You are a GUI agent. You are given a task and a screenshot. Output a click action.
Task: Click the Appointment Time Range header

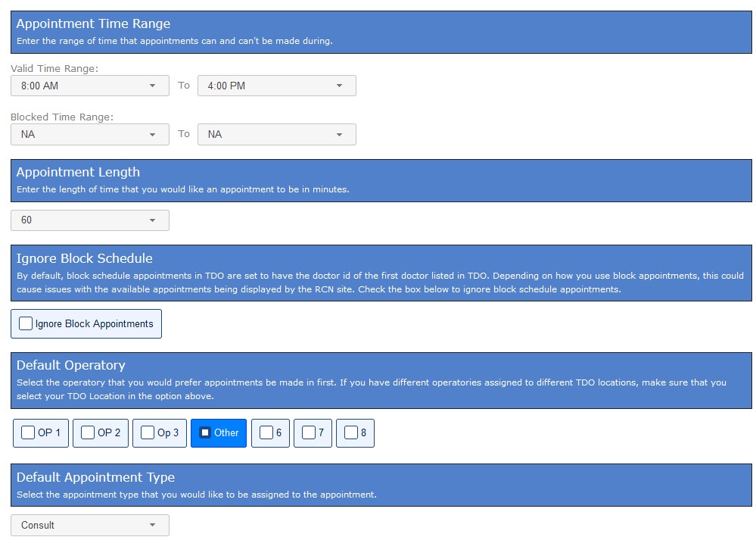coord(93,23)
